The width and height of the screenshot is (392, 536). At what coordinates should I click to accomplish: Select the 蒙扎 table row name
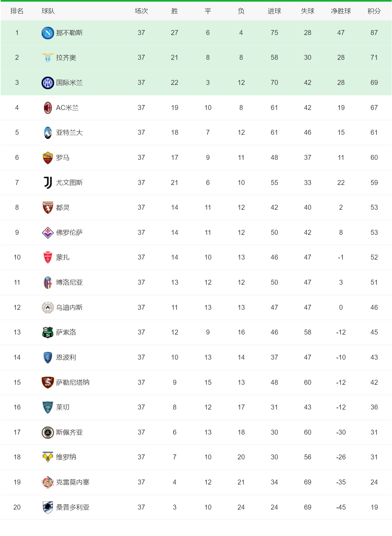(63, 257)
